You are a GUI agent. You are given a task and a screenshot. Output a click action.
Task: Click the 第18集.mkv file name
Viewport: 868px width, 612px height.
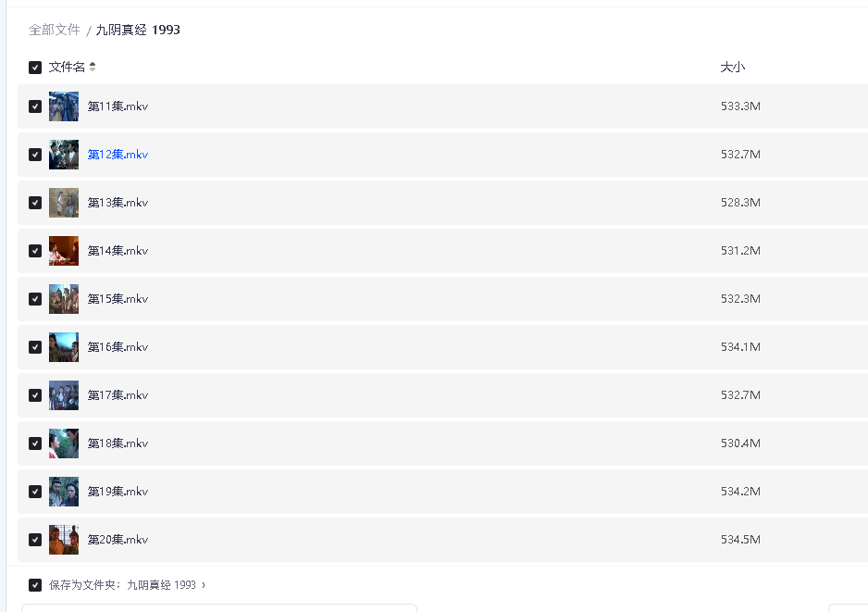click(118, 443)
